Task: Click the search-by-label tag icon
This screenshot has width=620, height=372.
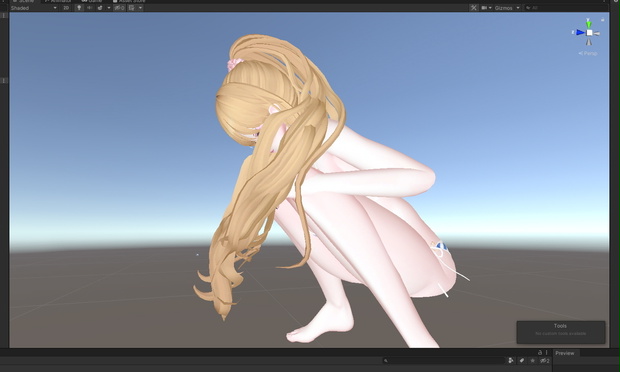Action: point(522,360)
